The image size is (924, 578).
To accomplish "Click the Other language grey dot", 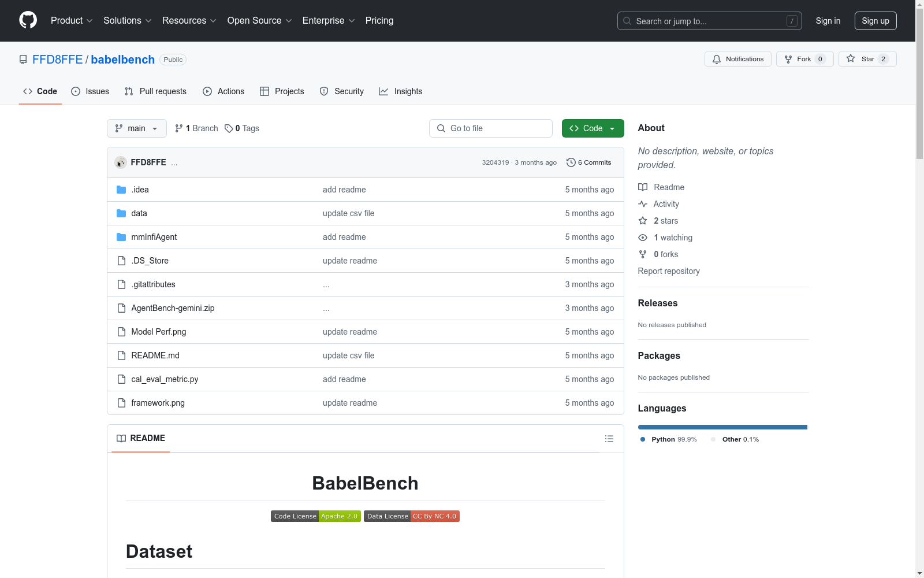I will click(713, 439).
